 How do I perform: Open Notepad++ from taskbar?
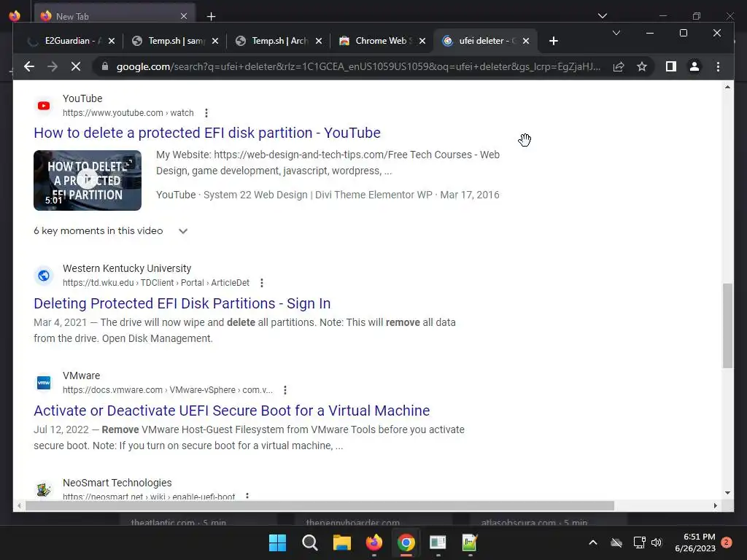[470, 542]
